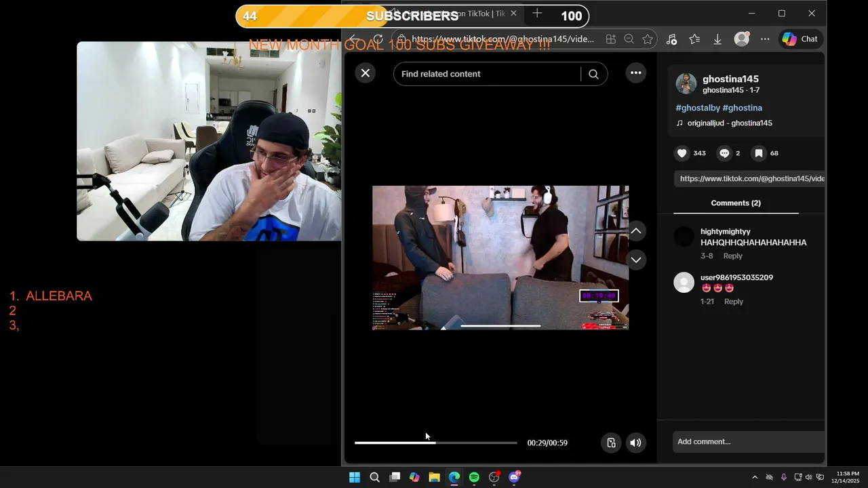Copy the TikTok video URL link field
The height and width of the screenshot is (488, 868).
point(749,178)
